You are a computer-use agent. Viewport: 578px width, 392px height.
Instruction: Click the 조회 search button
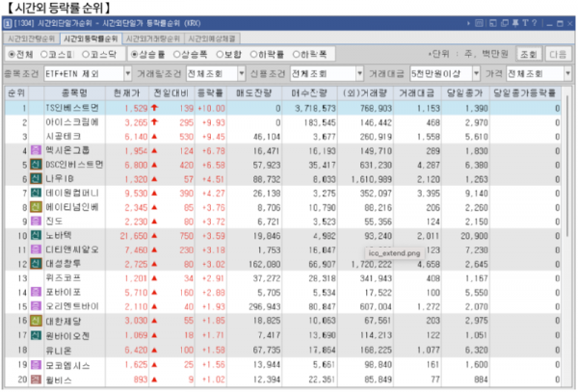point(529,54)
